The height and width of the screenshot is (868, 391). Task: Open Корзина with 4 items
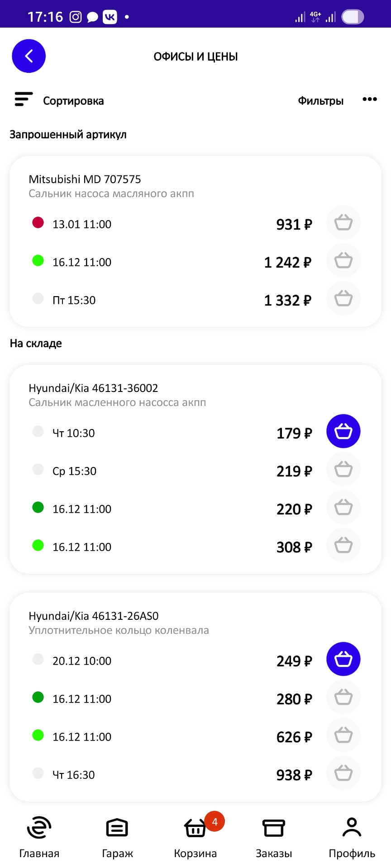(195, 836)
